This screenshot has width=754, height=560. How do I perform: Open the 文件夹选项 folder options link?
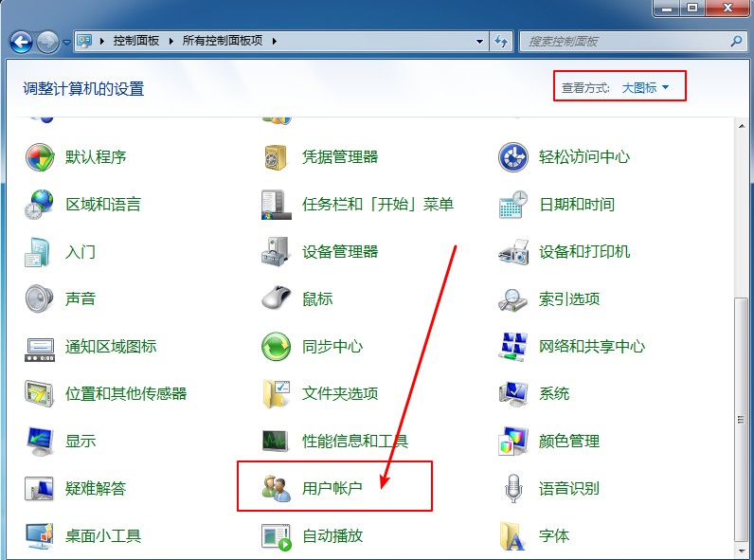340,394
